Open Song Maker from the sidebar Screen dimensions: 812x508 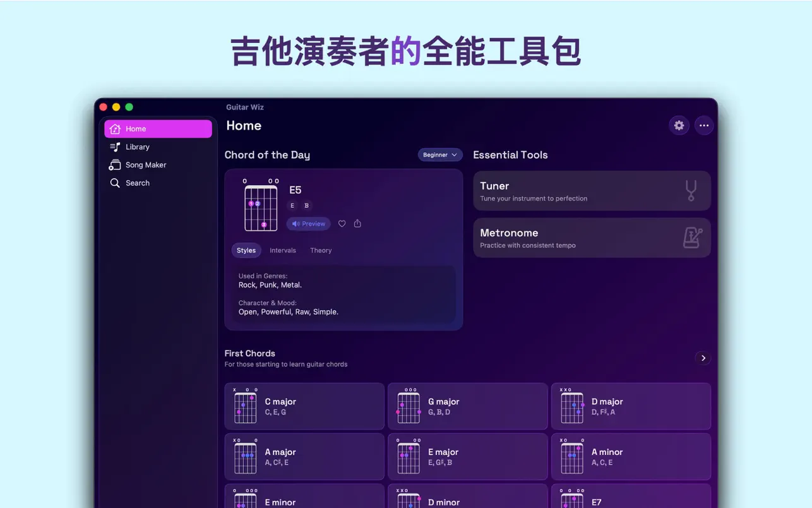(158, 165)
